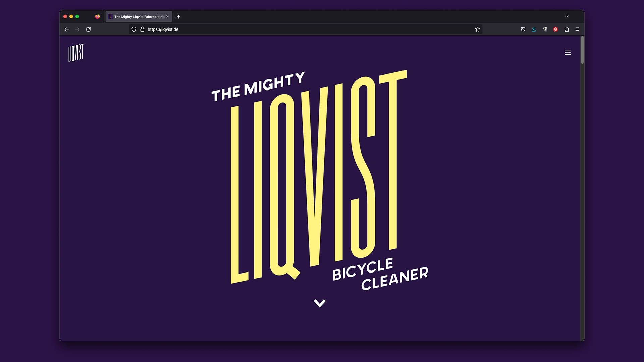Close The Mighty Liqvist tab

pos(167,17)
